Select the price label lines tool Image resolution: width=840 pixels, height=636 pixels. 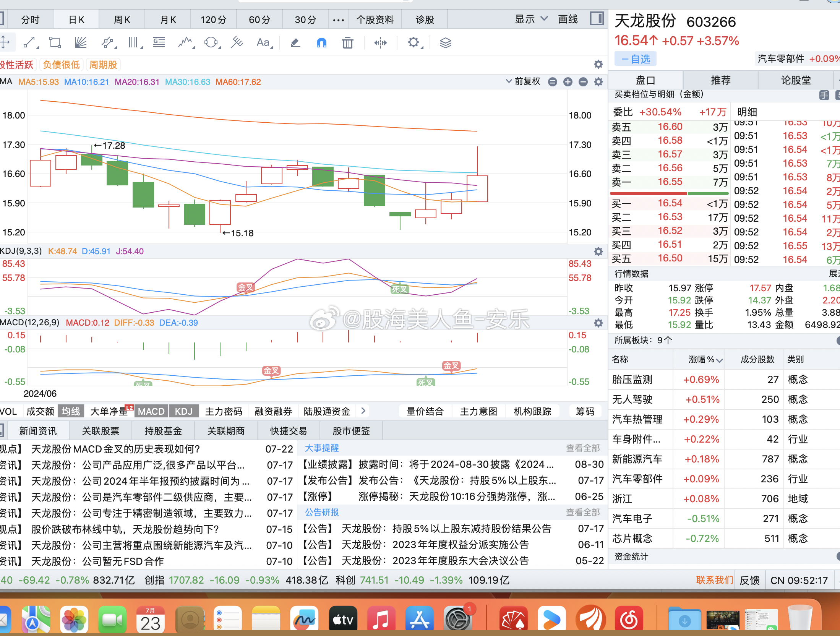click(159, 42)
